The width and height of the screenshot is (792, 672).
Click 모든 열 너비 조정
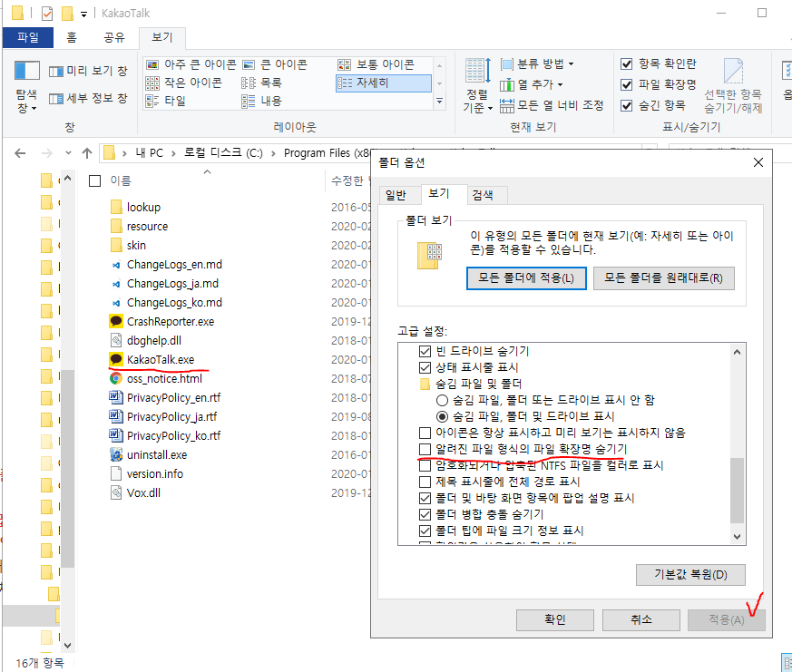click(552, 105)
